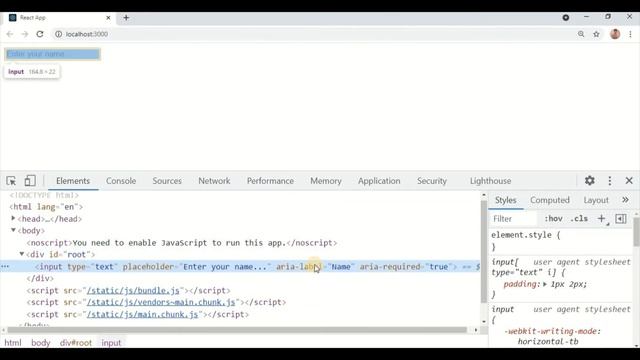Toggle the computed styles sidebar icon
Viewport: 640px width, 360px height.
point(621,219)
